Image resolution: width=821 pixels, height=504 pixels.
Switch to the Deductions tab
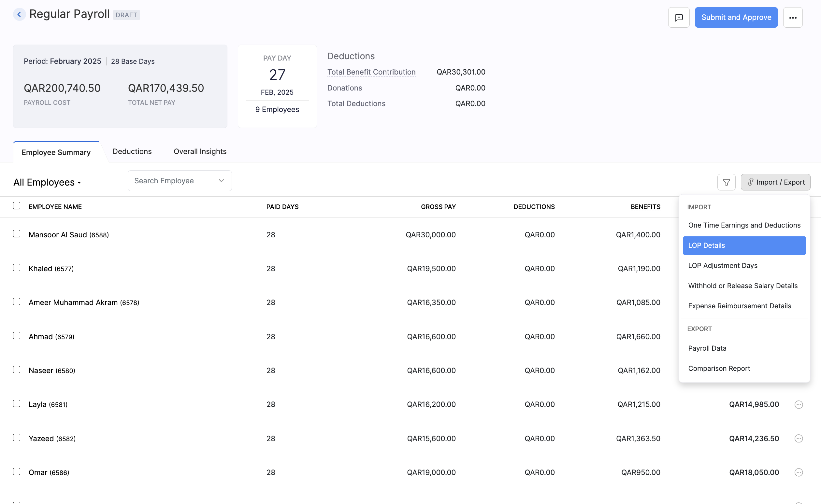point(132,151)
